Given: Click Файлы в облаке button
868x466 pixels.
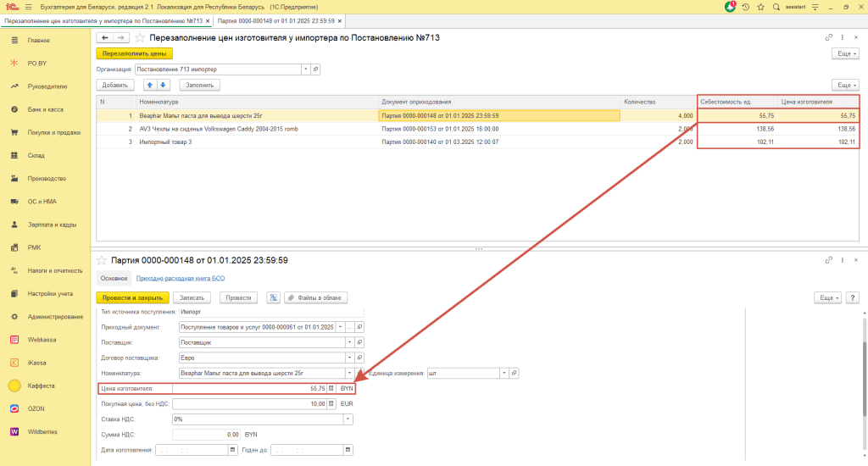Looking at the screenshot, I should coord(315,297).
